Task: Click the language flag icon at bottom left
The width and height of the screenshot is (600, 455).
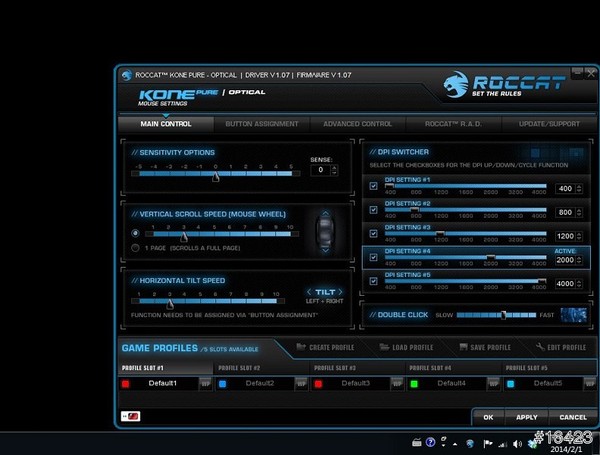Action: (x=131, y=415)
